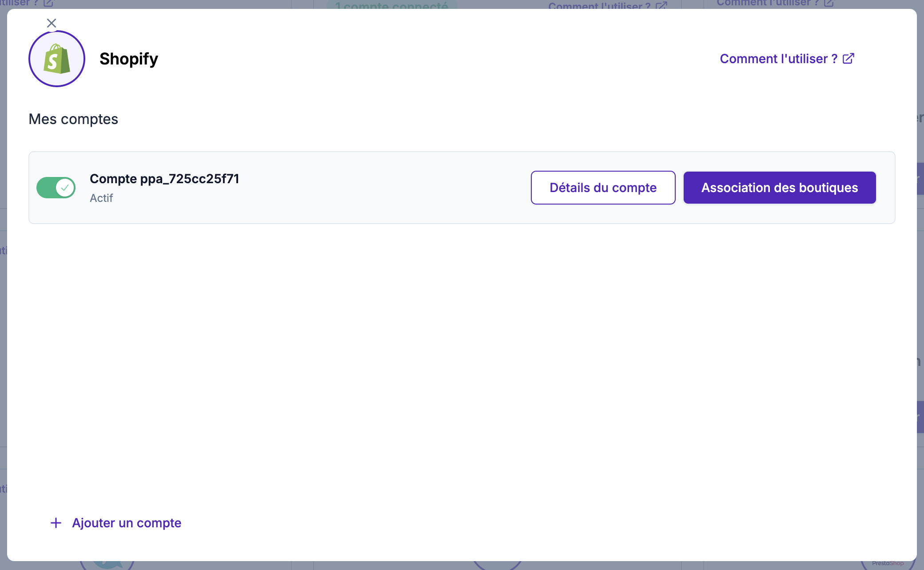Open Détails du compte
924x570 pixels.
point(603,188)
